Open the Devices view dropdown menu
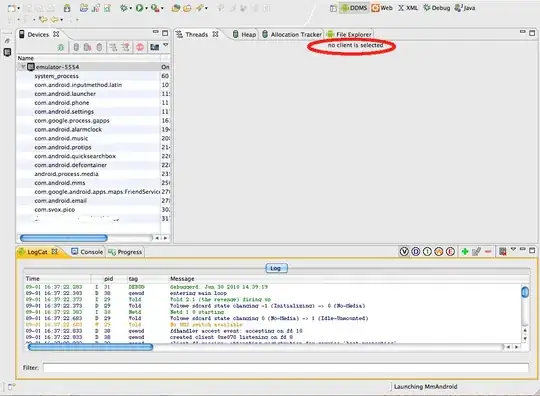 click(166, 45)
